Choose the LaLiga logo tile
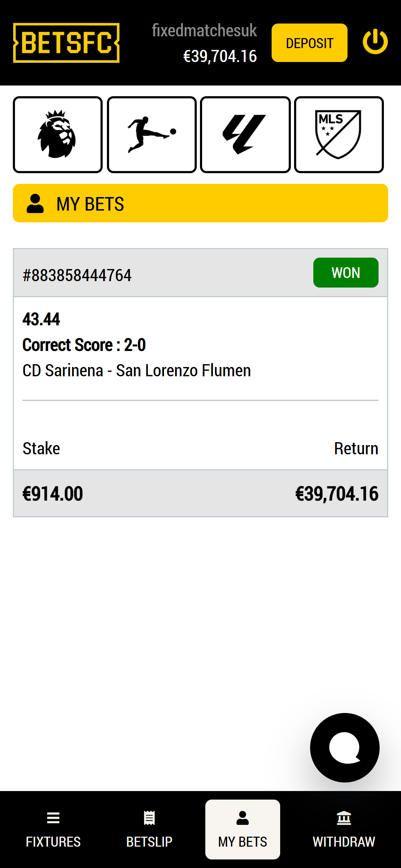Viewport: 401px width, 868px height. [x=245, y=134]
